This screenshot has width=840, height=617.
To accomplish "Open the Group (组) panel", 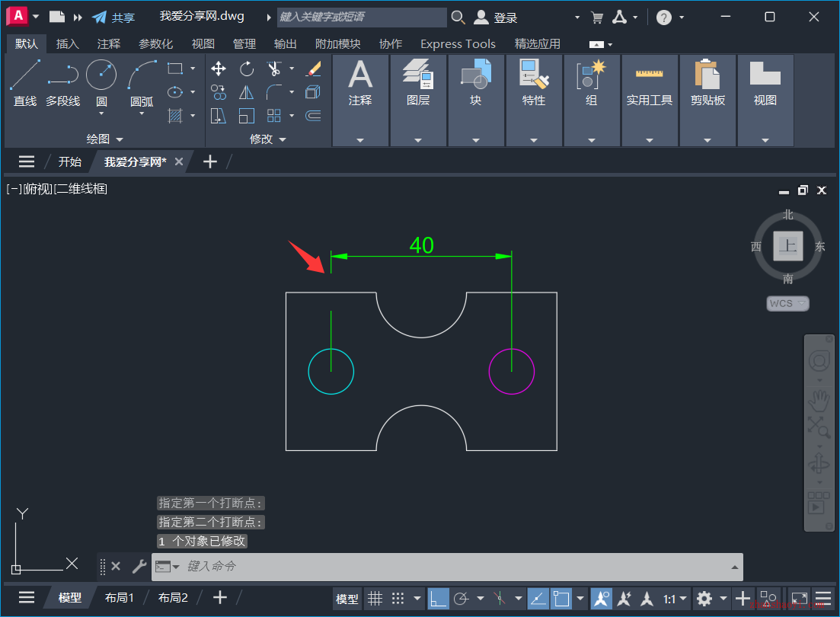I will [592, 101].
